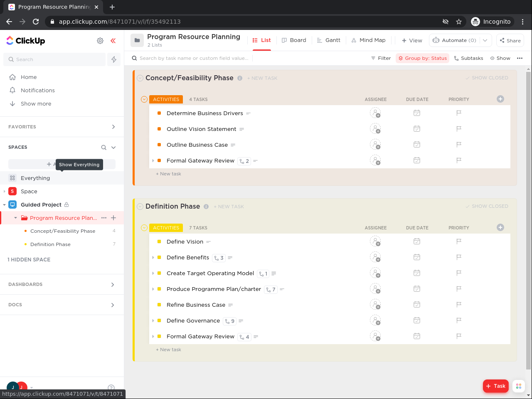Screen dimensions: 532x399
Task: Open the Filter options
Action: click(381, 58)
